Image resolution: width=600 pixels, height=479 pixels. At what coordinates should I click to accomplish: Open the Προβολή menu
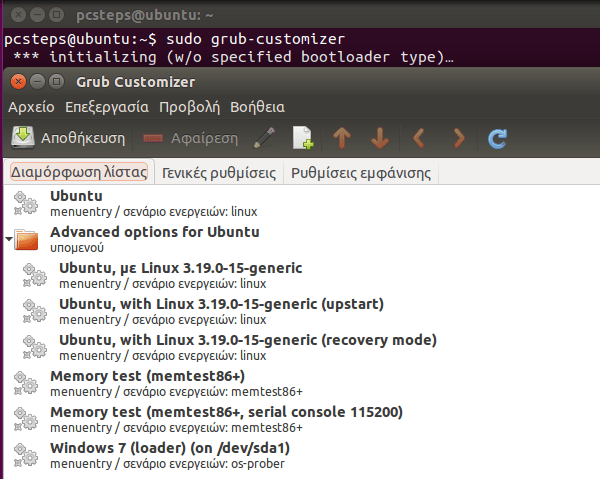point(189,107)
